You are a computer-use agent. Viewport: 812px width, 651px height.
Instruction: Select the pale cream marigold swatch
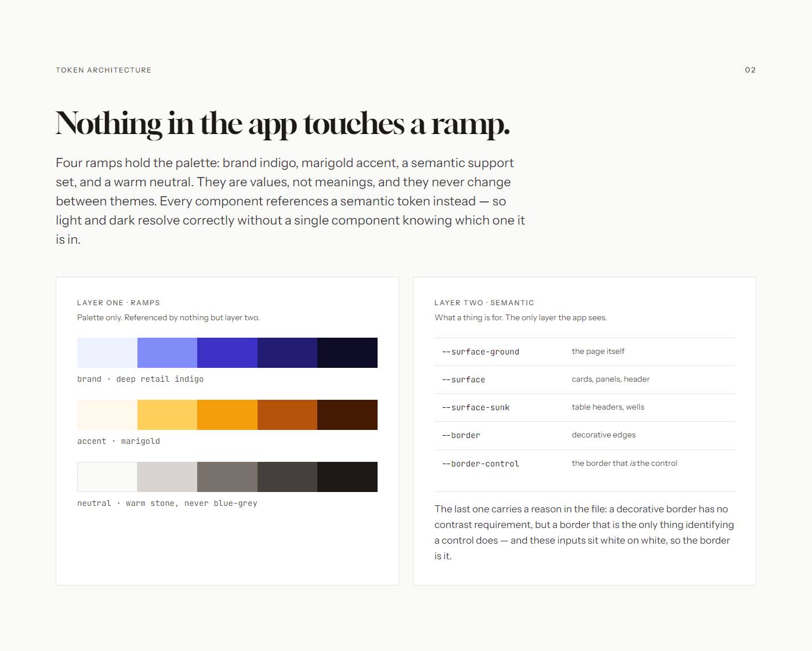(x=107, y=415)
